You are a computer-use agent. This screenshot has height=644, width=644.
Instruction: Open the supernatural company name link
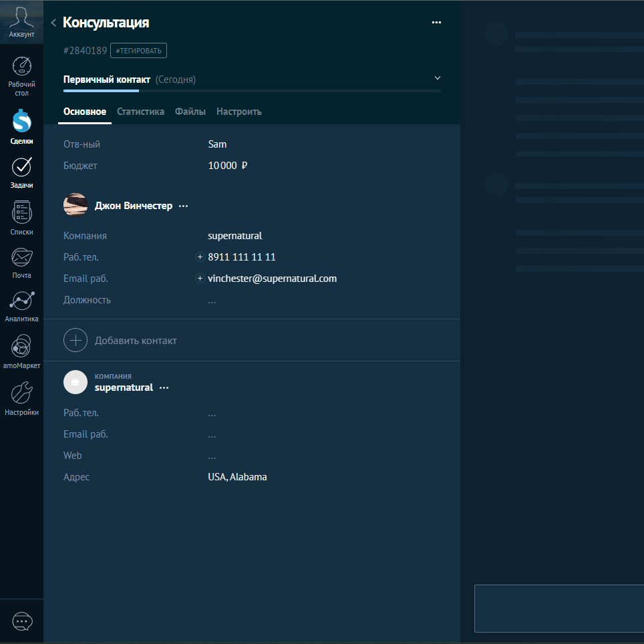(124, 387)
